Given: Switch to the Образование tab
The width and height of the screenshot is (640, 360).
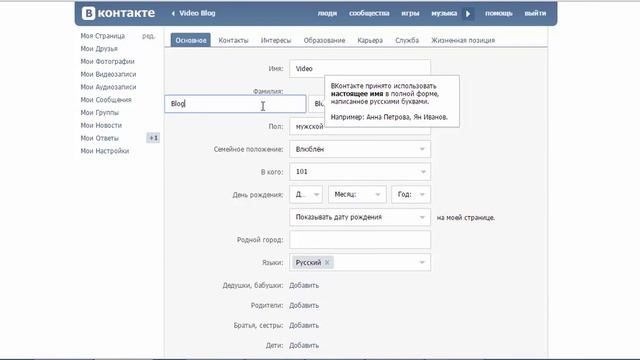Looking at the screenshot, I should [x=324, y=40].
